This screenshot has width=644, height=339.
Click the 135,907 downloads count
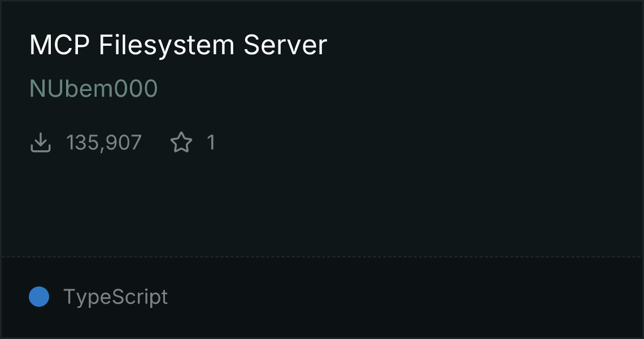pos(104,142)
